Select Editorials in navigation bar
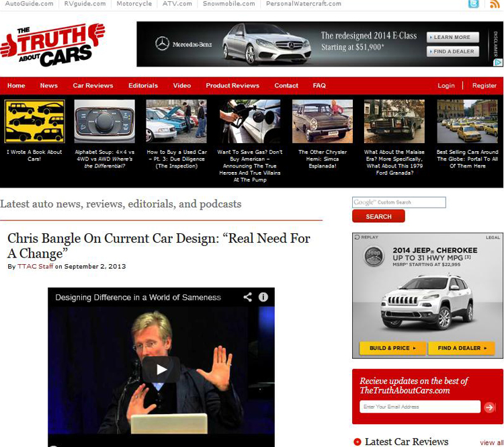The height and width of the screenshot is (447, 504). (x=143, y=85)
